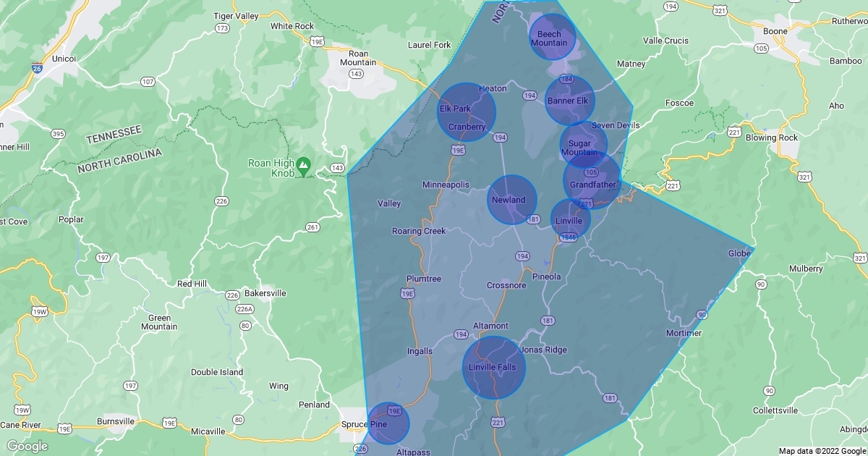The height and width of the screenshot is (456, 868).
Task: Click the Route 226A road shield
Action: pos(245,309)
